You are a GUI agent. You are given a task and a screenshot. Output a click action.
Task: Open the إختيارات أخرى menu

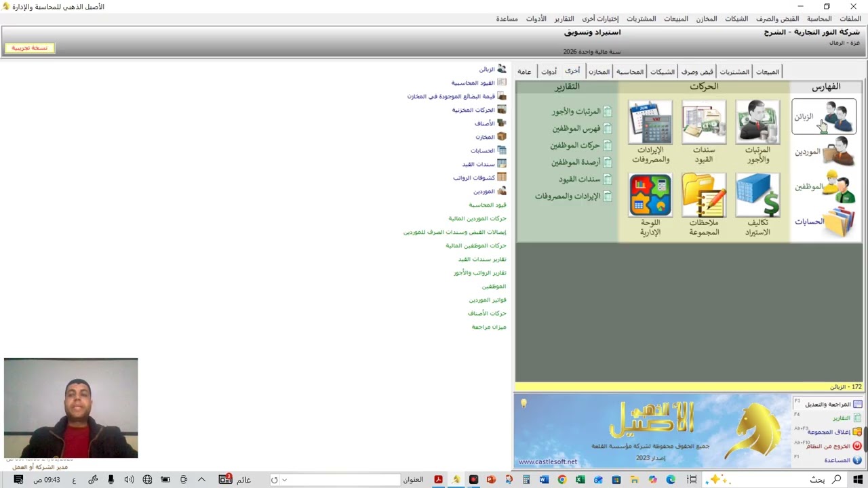click(x=600, y=19)
